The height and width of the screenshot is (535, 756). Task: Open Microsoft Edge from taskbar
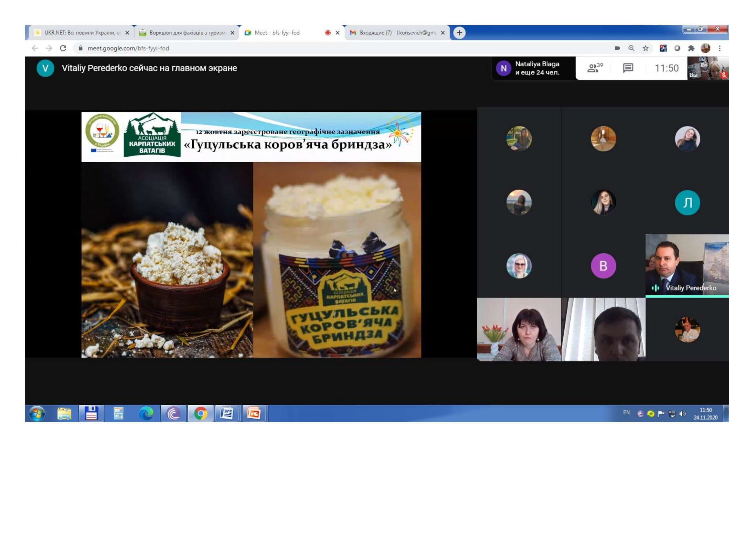pyautogui.click(x=146, y=413)
